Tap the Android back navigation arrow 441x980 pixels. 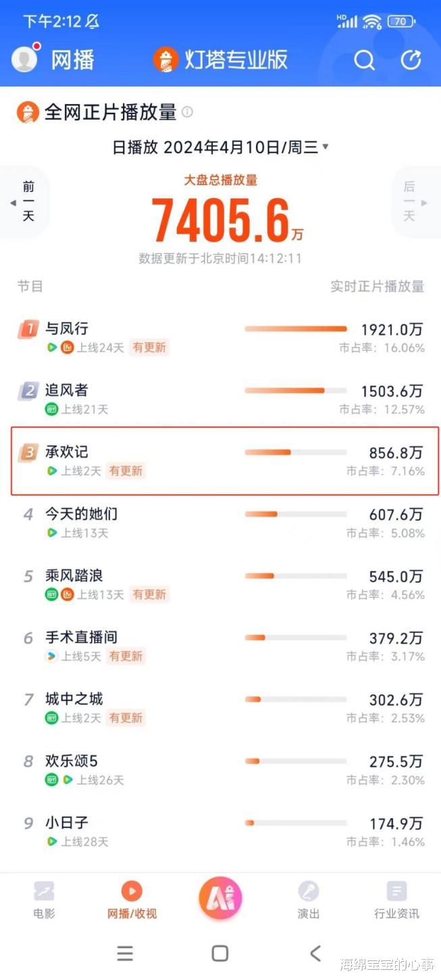click(x=315, y=953)
